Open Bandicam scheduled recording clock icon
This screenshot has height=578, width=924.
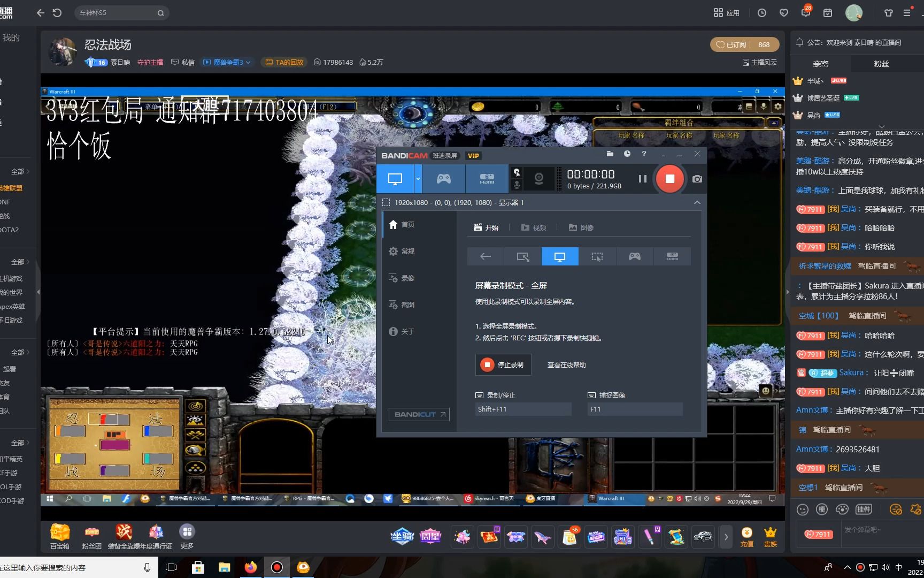627,154
